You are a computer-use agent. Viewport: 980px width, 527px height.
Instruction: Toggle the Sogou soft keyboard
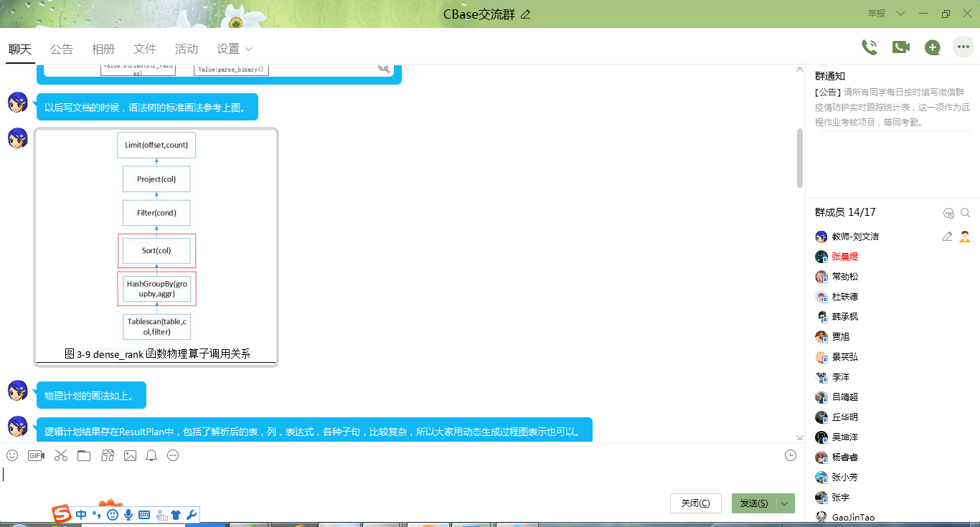[144, 515]
